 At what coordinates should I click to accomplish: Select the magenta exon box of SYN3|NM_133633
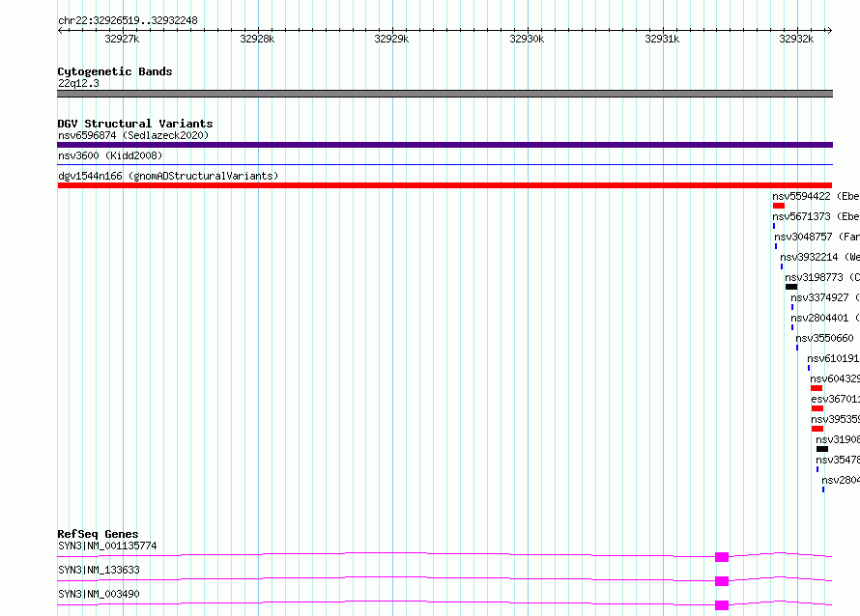pyautogui.click(x=722, y=581)
